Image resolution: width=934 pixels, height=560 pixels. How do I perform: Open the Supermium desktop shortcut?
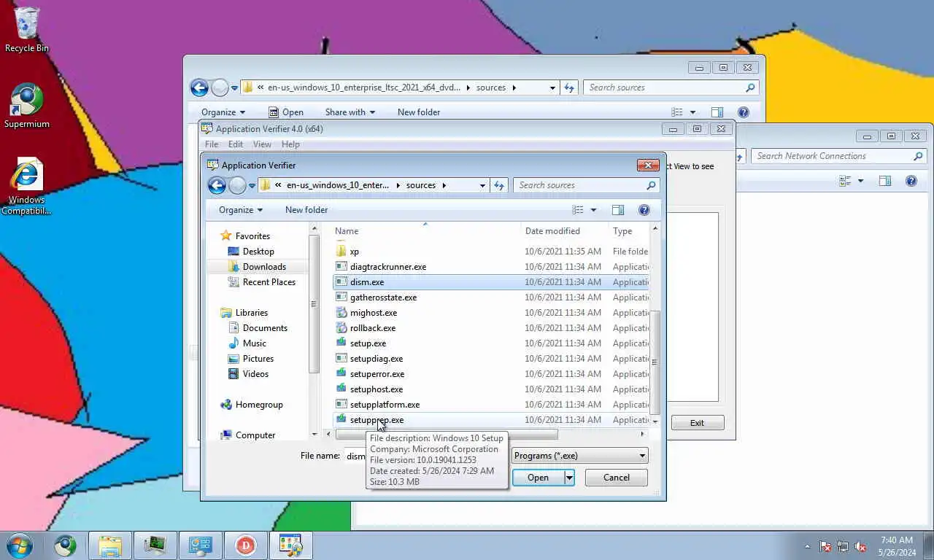click(x=27, y=106)
